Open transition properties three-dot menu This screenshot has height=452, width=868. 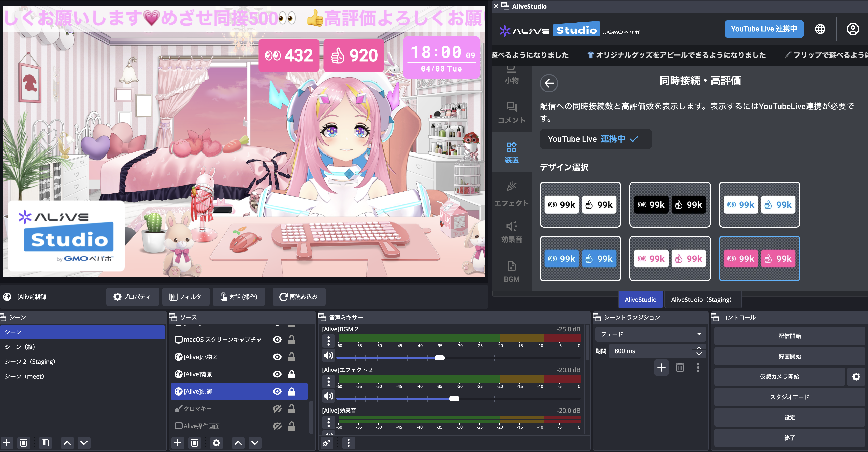pyautogui.click(x=698, y=368)
